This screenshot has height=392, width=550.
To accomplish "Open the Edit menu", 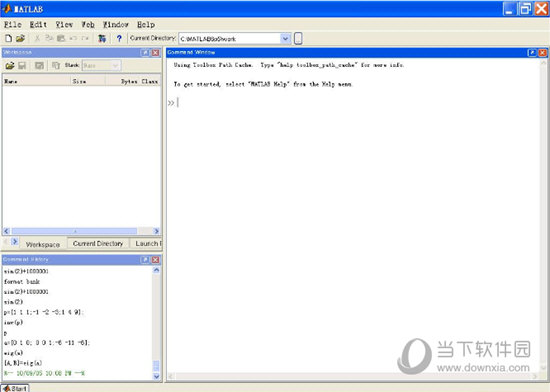I will (x=38, y=25).
